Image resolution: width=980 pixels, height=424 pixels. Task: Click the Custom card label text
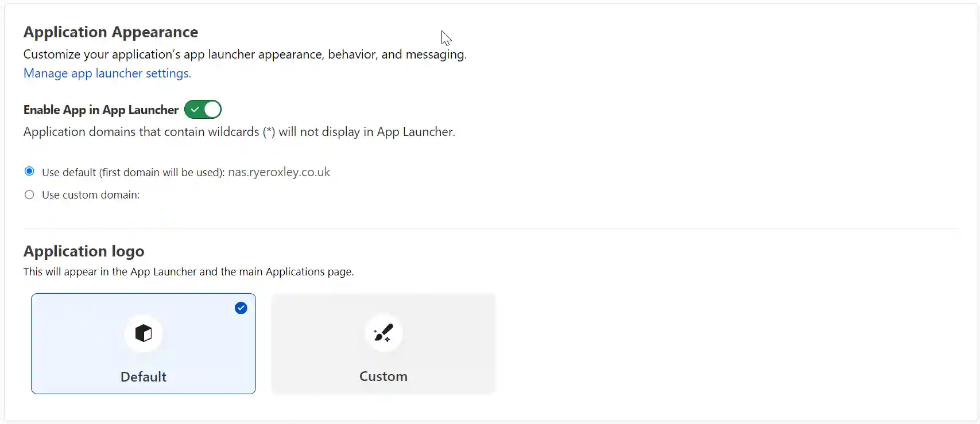coord(383,376)
